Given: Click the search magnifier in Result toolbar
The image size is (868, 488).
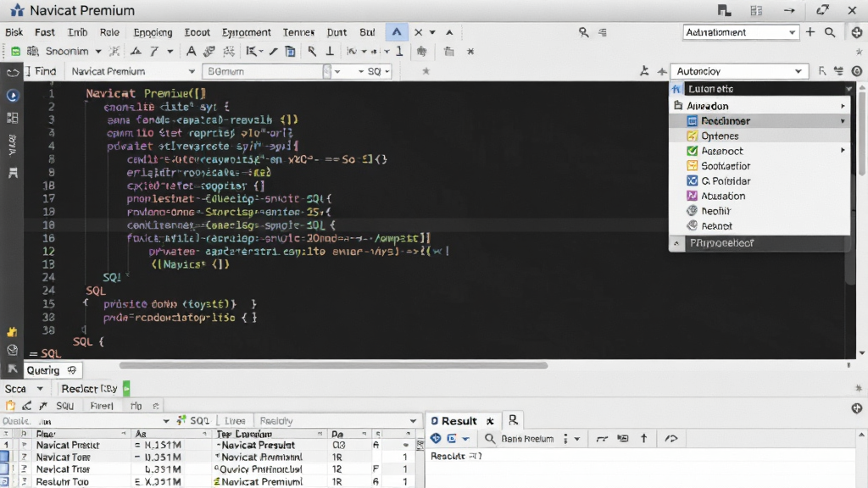Looking at the screenshot, I should (489, 438).
